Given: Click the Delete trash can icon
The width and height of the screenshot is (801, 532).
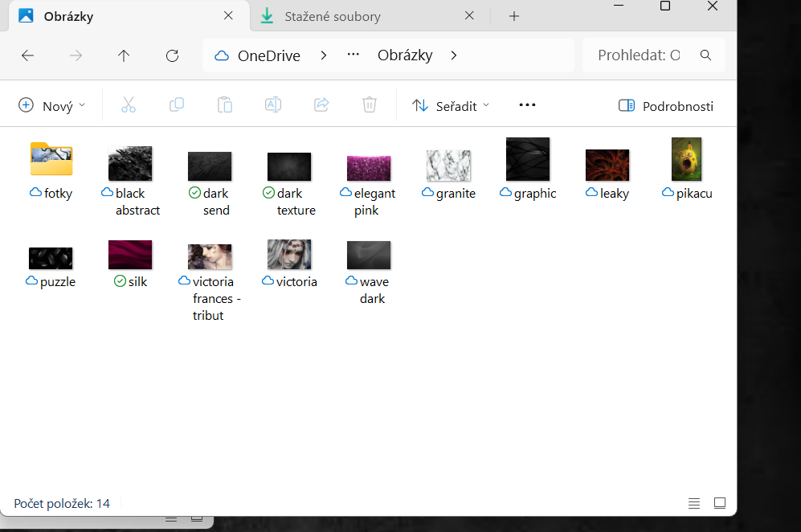Looking at the screenshot, I should 370,104.
